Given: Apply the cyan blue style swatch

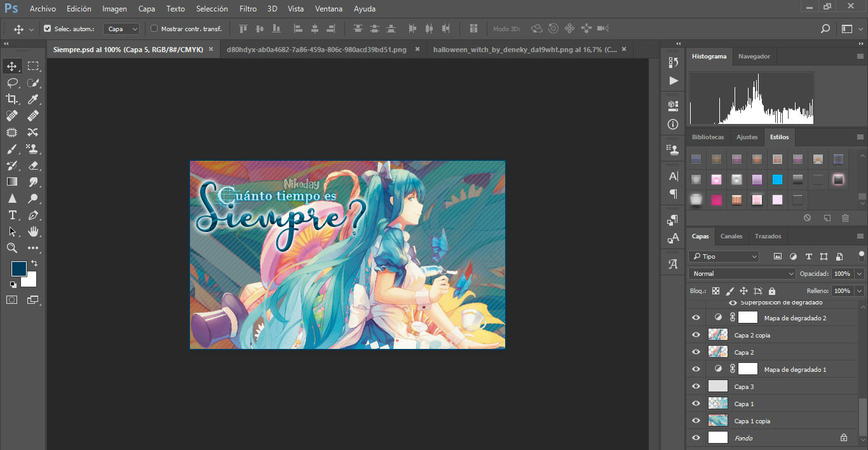Looking at the screenshot, I should tap(777, 179).
